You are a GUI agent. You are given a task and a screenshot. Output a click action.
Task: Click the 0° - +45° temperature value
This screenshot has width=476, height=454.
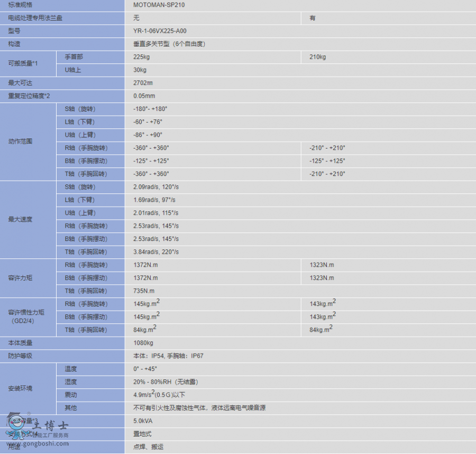(145, 369)
